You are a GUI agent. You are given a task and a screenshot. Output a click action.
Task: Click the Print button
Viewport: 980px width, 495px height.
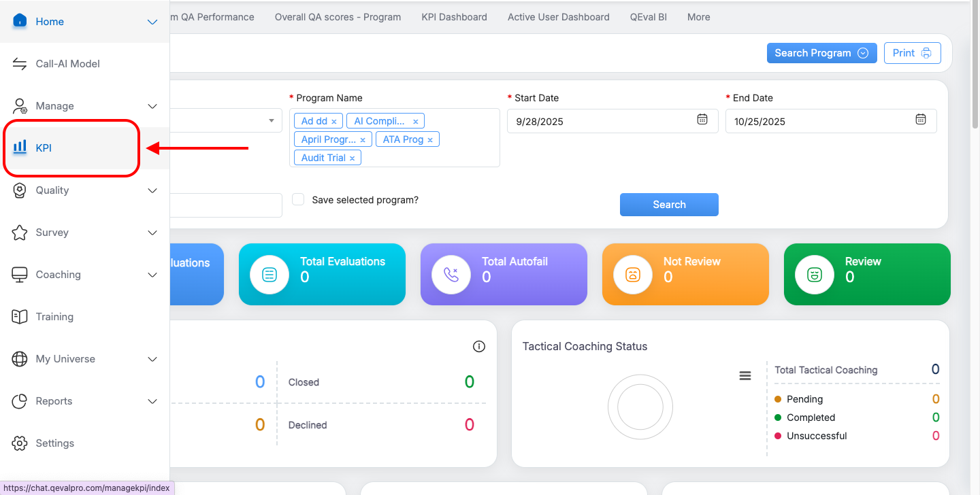[x=912, y=53]
